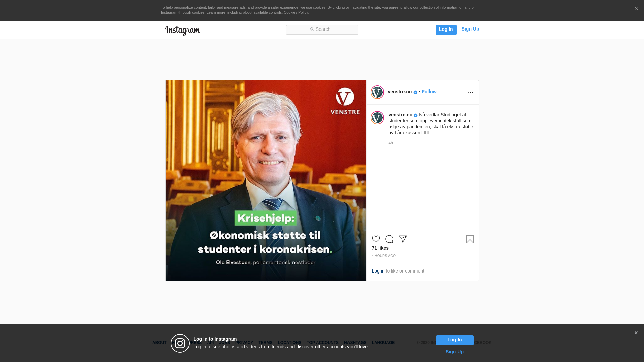This screenshot has height=362, width=644.
Task: Open the Venstre post image
Action: [266, 181]
